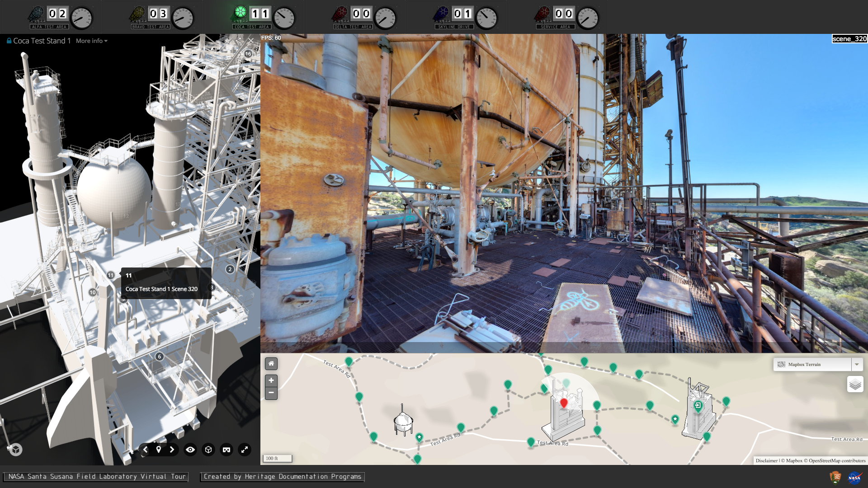
Task: Open the map layers icon
Action: (855, 384)
